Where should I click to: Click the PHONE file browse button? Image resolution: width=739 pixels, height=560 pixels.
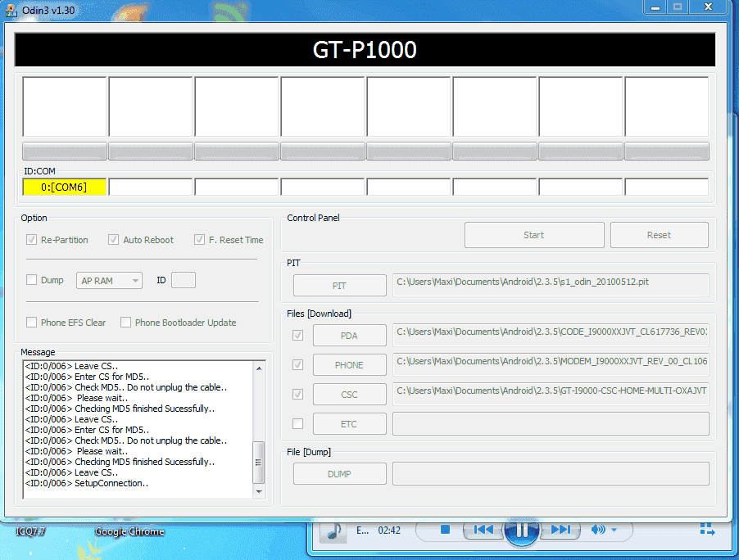coord(349,365)
